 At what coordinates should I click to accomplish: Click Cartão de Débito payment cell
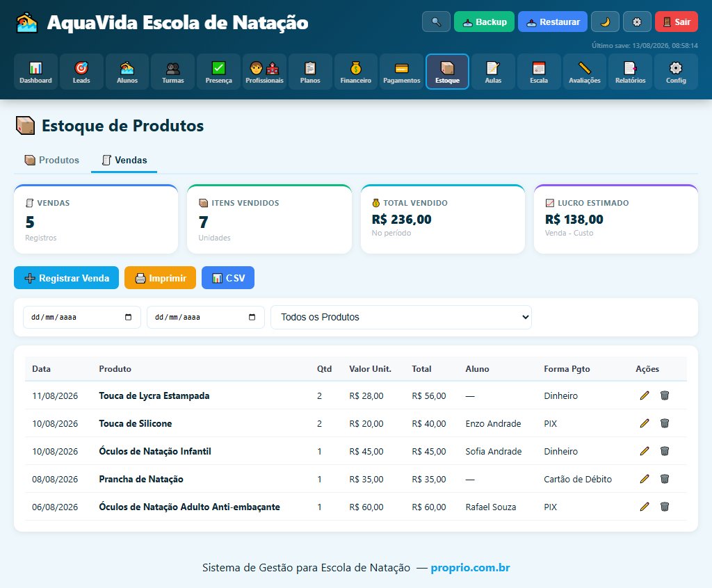coord(578,480)
